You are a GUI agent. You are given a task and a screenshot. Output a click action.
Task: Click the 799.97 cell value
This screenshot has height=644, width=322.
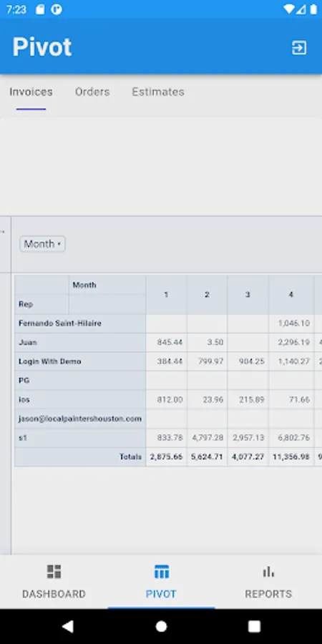(210, 361)
